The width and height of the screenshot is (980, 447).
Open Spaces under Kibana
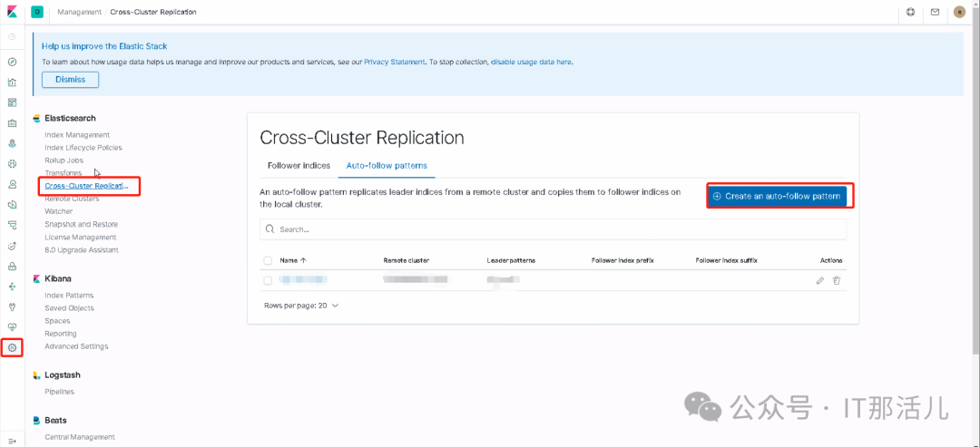57,321
